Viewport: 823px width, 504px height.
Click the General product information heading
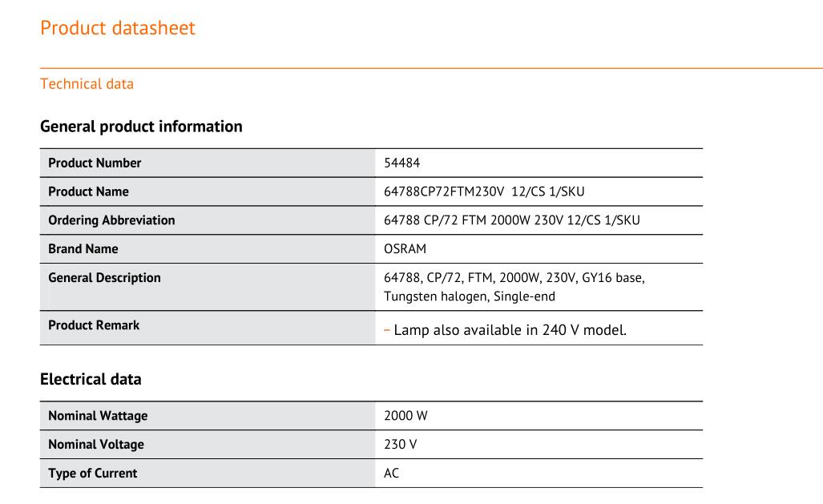pos(141,127)
